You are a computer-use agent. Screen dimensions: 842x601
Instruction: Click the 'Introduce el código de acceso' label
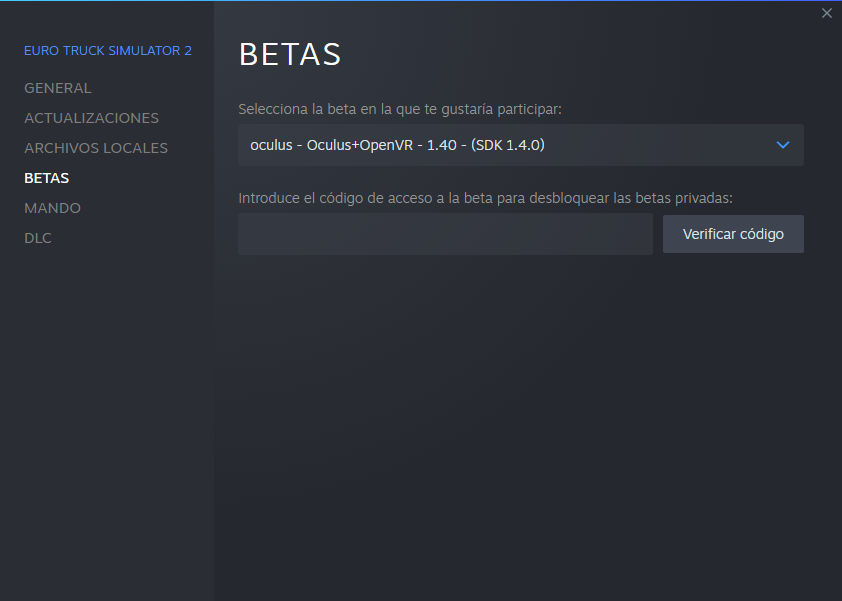[x=486, y=198]
